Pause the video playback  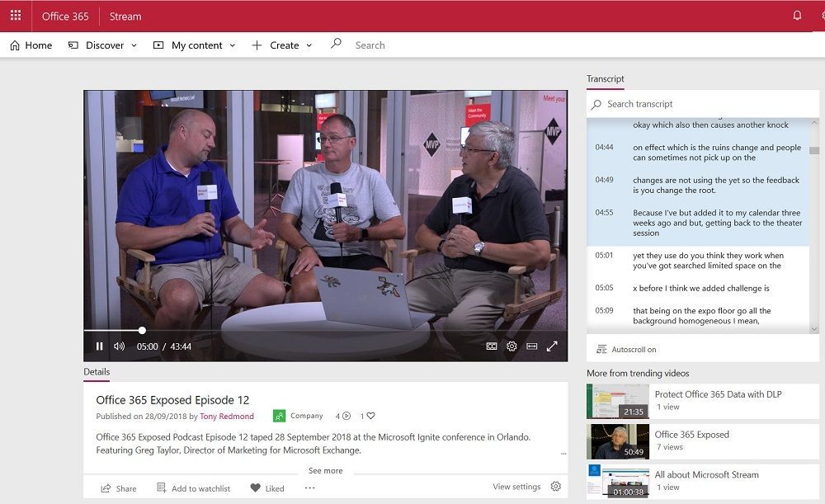(99, 346)
